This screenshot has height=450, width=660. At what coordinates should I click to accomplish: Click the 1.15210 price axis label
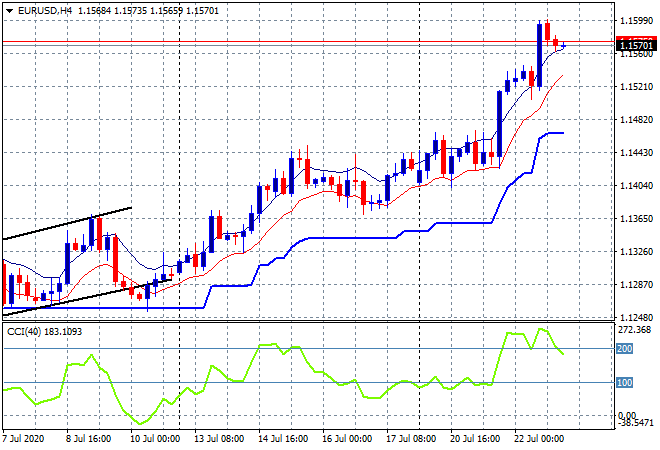636,86
